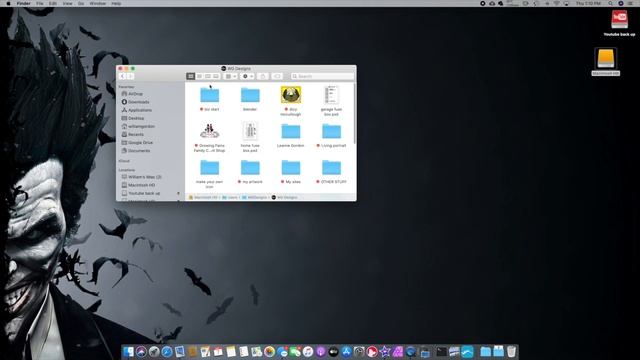Open App Store from the Dock
The image size is (640, 360).
click(346, 351)
